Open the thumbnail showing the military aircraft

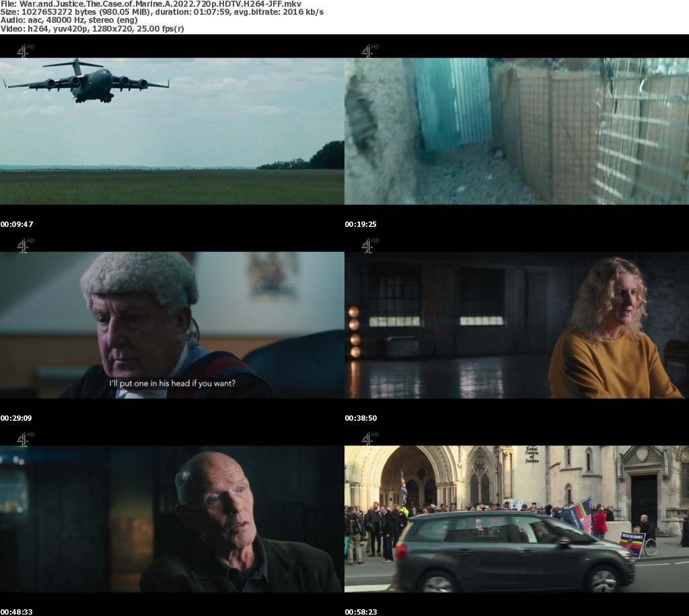click(172, 131)
